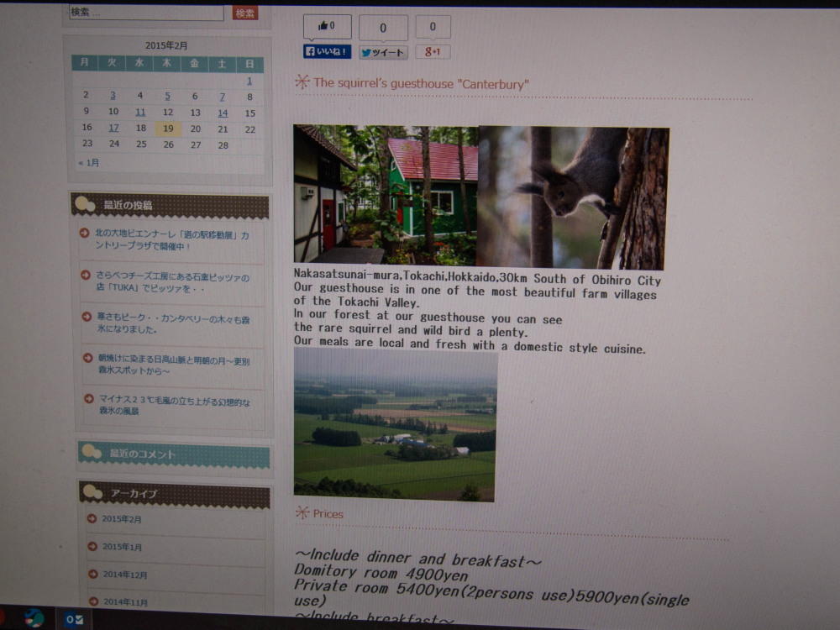This screenshot has height=630, width=840.
Task: Click the highlighted day 19 in calendar
Action: pyautogui.click(x=168, y=129)
